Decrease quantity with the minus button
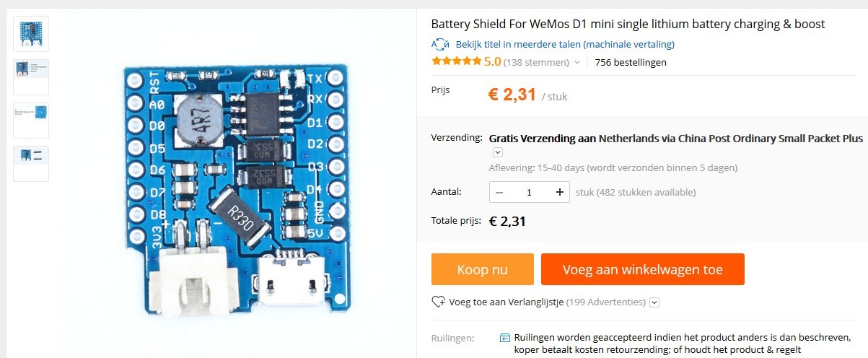This screenshot has height=358, width=868. [x=499, y=192]
